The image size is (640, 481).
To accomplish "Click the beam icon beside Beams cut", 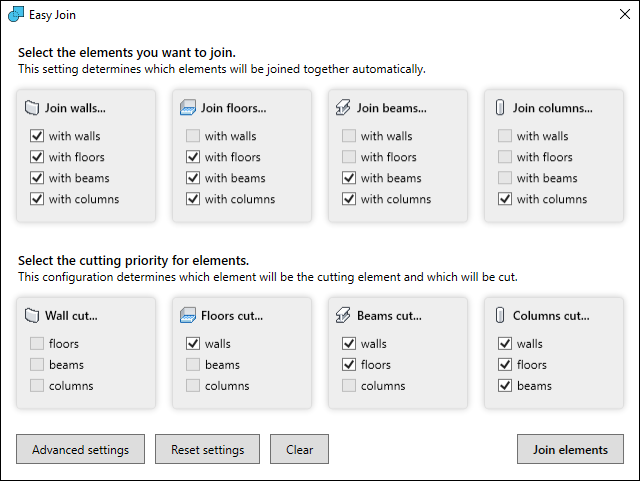I will coord(343,316).
